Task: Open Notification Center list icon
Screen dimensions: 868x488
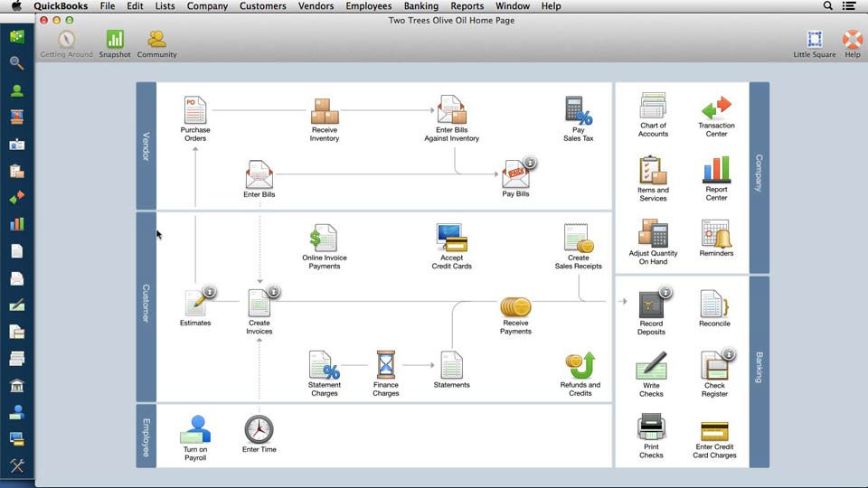Action: 849,5
